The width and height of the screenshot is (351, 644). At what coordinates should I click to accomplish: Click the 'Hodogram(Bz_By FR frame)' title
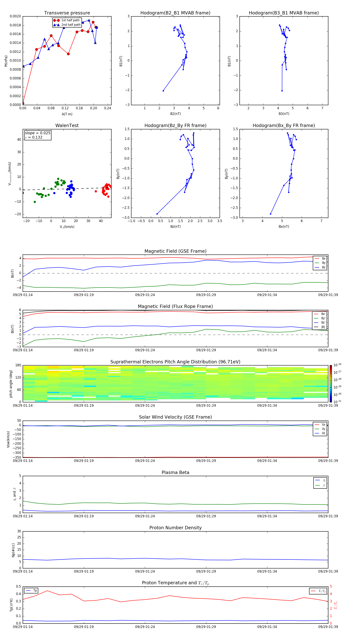(175, 125)
